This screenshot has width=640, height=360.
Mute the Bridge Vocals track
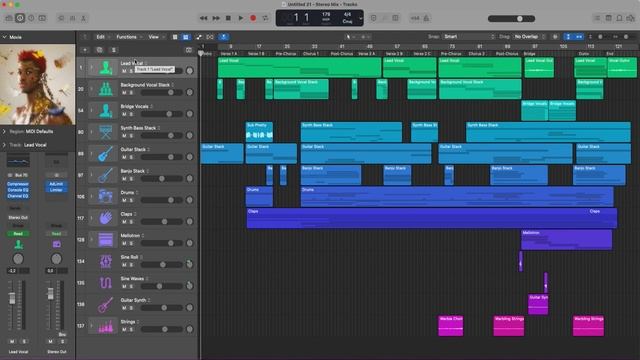tap(124, 114)
